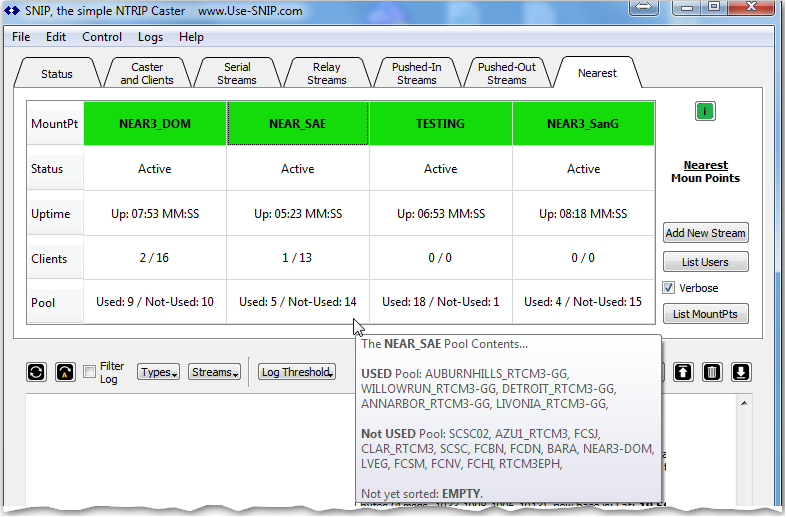The width and height of the screenshot is (786, 517).
Task: Expand the Streams dropdown
Action: (215, 372)
